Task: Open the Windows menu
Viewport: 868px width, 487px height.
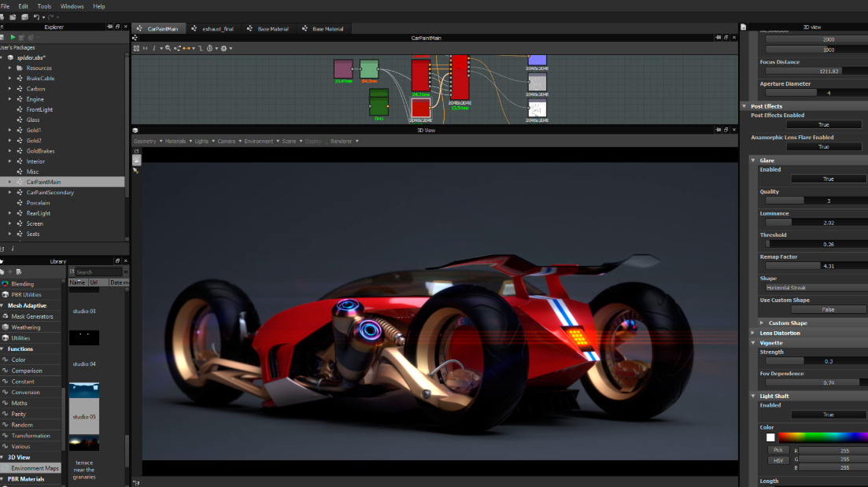Action: point(72,6)
